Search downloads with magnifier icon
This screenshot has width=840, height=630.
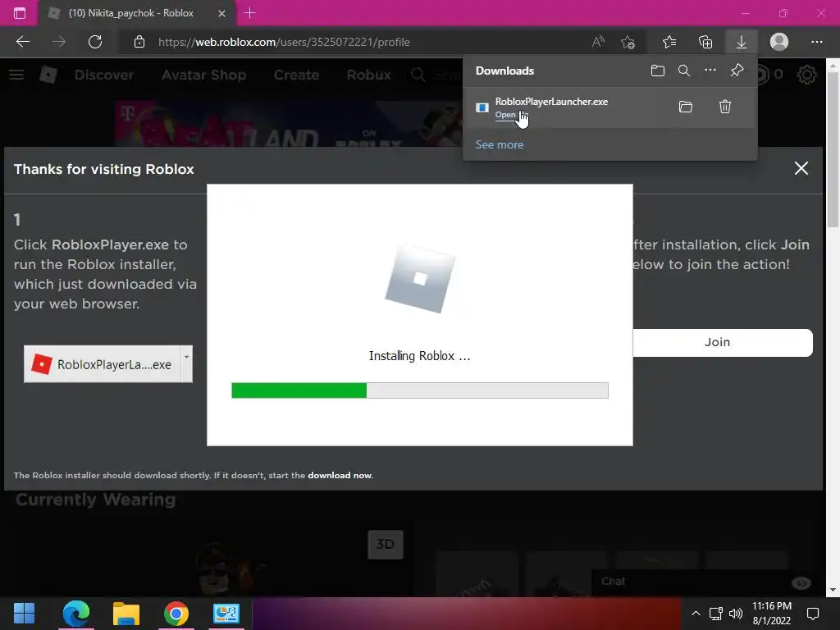pyautogui.click(x=684, y=71)
